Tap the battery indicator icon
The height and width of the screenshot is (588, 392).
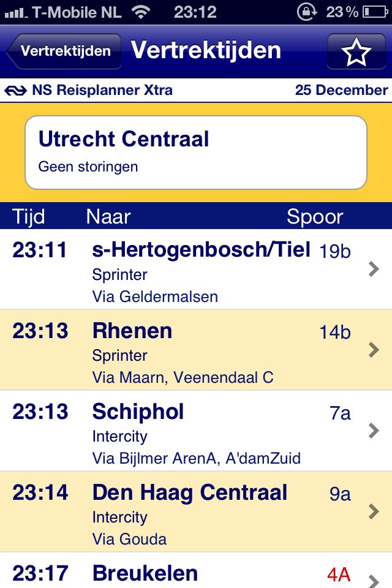point(375,12)
